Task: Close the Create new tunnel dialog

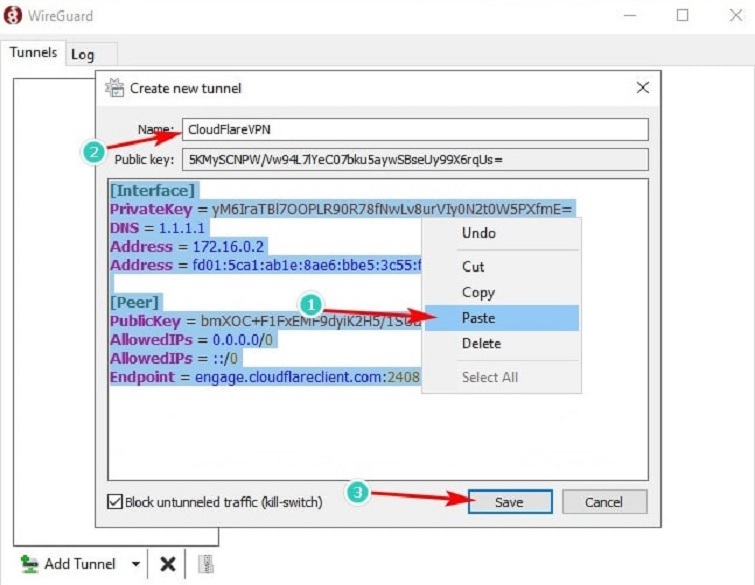Action: pos(642,88)
